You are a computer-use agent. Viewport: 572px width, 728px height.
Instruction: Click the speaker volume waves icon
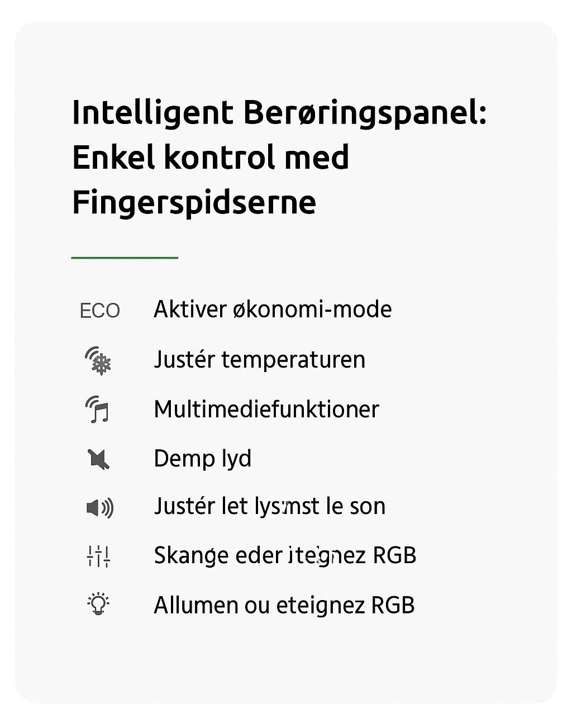[99, 508]
